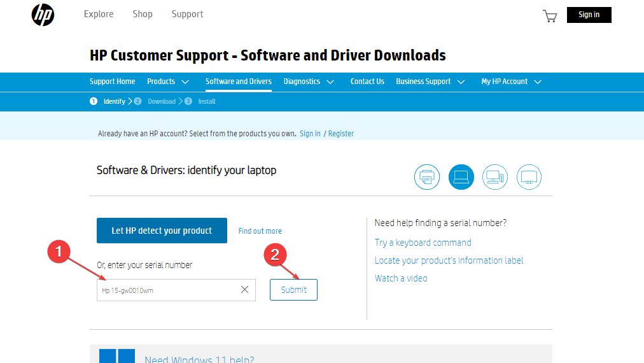Open the Support menu

pyautogui.click(x=187, y=15)
